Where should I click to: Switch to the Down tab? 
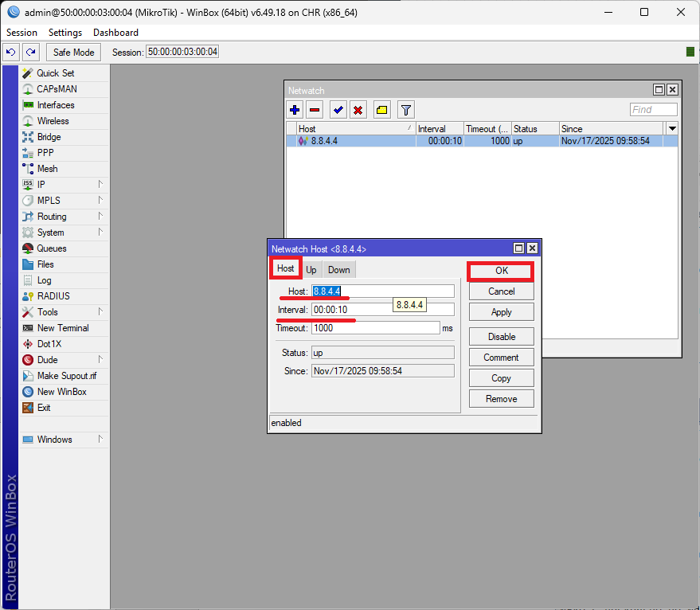(338, 270)
